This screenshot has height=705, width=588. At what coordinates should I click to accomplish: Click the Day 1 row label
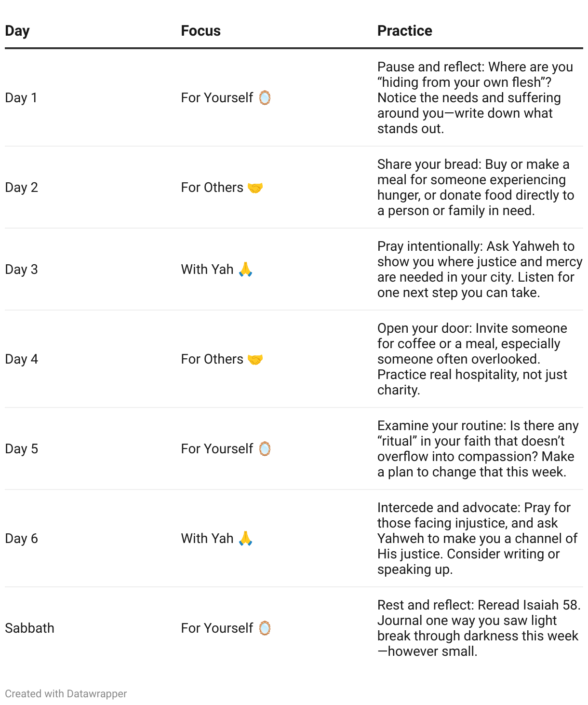[21, 98]
